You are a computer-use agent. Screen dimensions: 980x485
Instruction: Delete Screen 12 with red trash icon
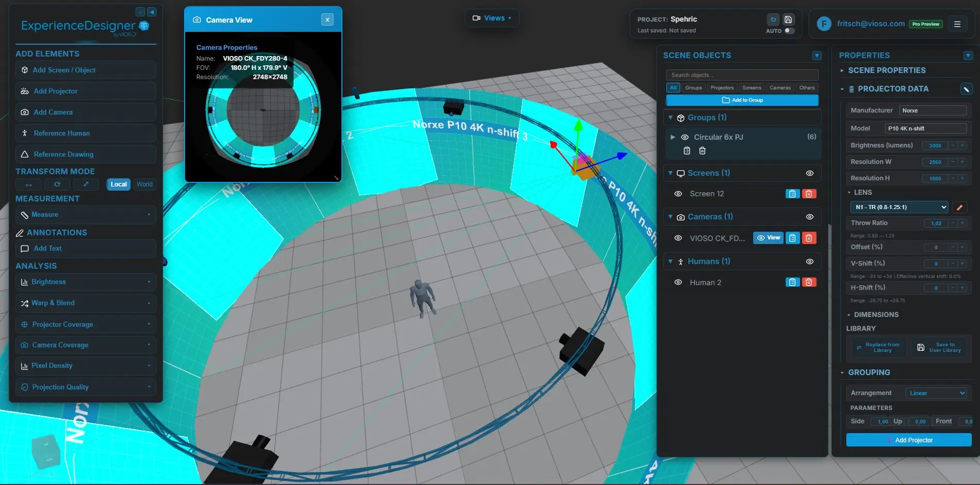[x=809, y=194]
